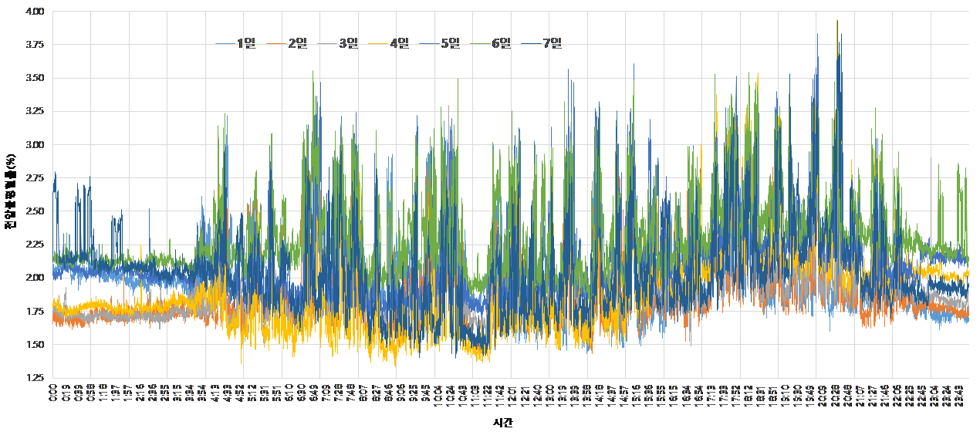The height and width of the screenshot is (442, 980).
Task: Click the yellow 4일 legend line marker
Action: click(378, 44)
